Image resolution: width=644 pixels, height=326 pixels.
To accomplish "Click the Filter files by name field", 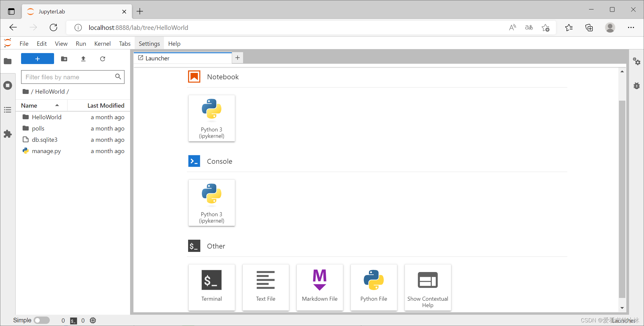I will pos(73,77).
